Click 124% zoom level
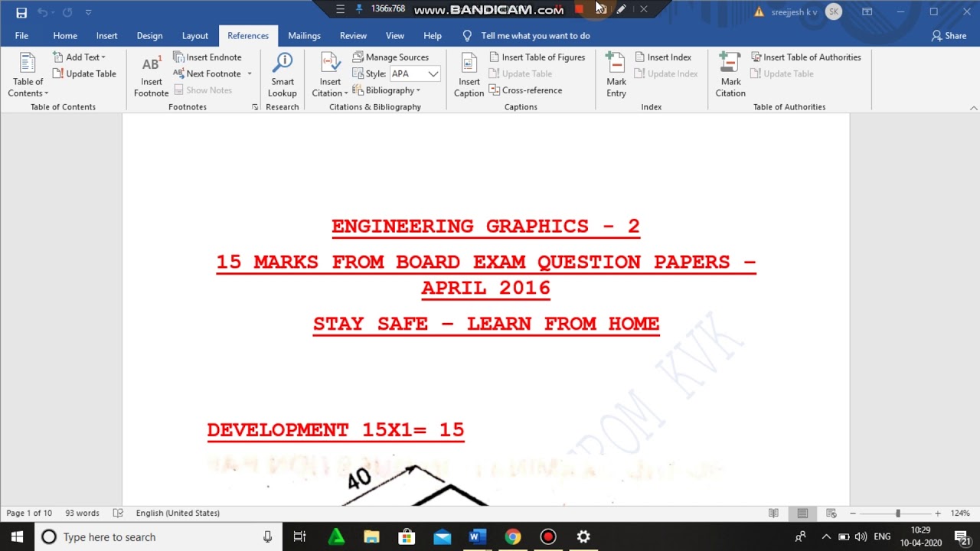 (x=960, y=514)
